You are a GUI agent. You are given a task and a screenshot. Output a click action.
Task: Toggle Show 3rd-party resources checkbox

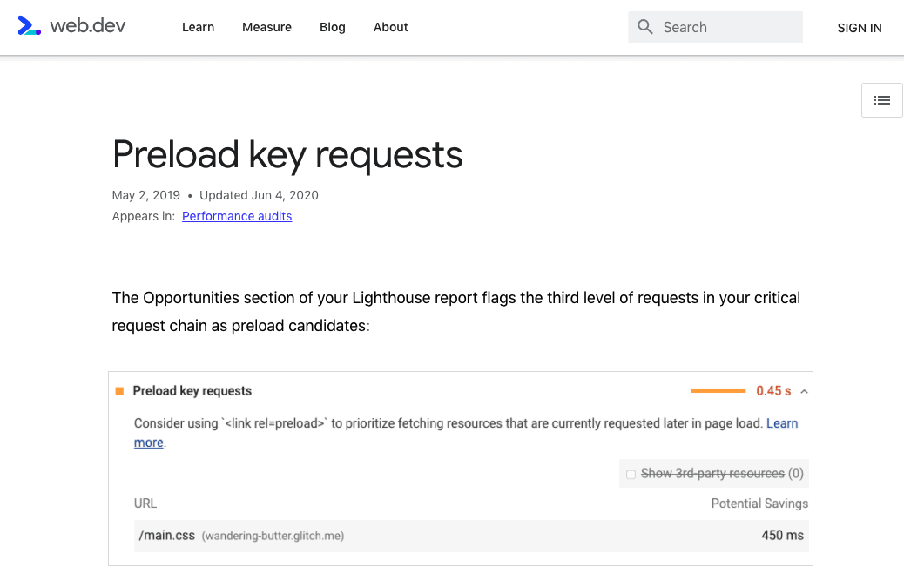pyautogui.click(x=631, y=475)
